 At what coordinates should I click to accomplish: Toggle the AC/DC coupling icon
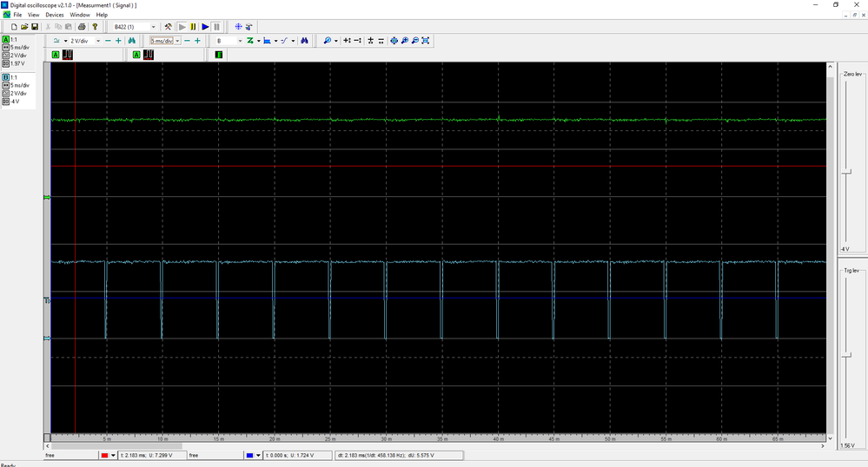point(57,41)
